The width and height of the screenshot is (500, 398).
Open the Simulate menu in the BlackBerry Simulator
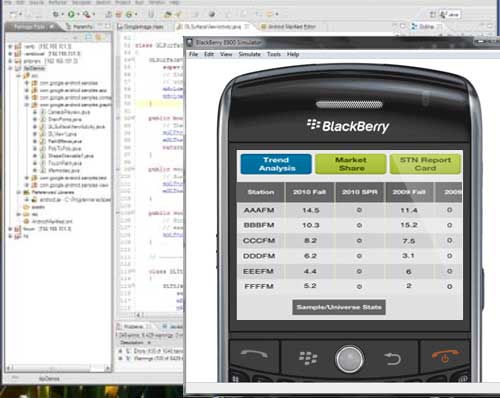coord(249,54)
